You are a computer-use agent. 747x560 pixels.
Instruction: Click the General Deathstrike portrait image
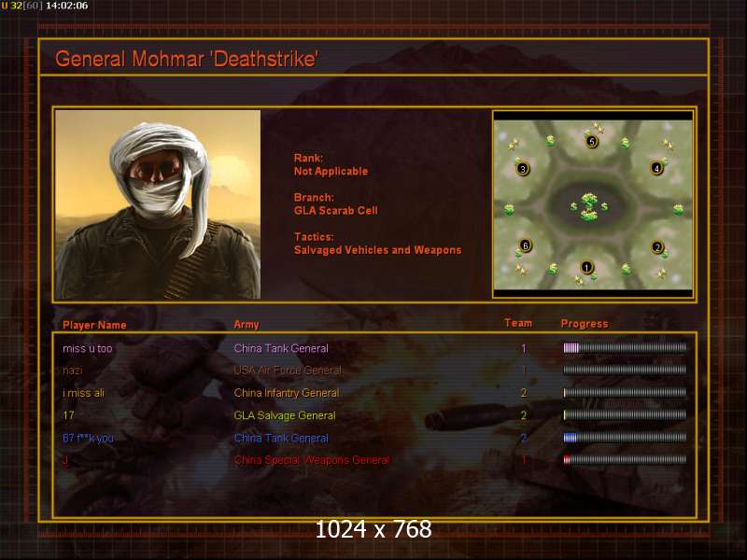[x=158, y=204]
